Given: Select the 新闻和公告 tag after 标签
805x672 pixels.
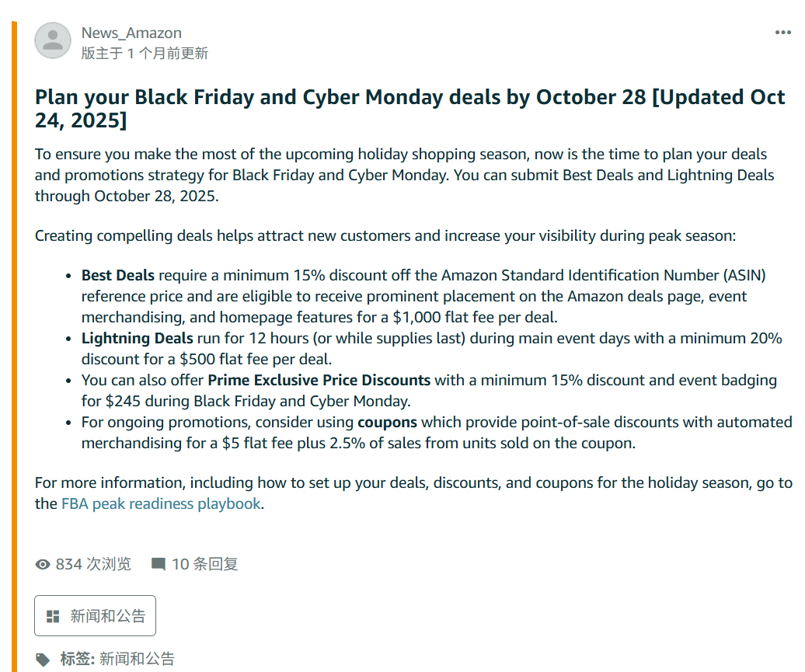Looking at the screenshot, I should (137, 659).
